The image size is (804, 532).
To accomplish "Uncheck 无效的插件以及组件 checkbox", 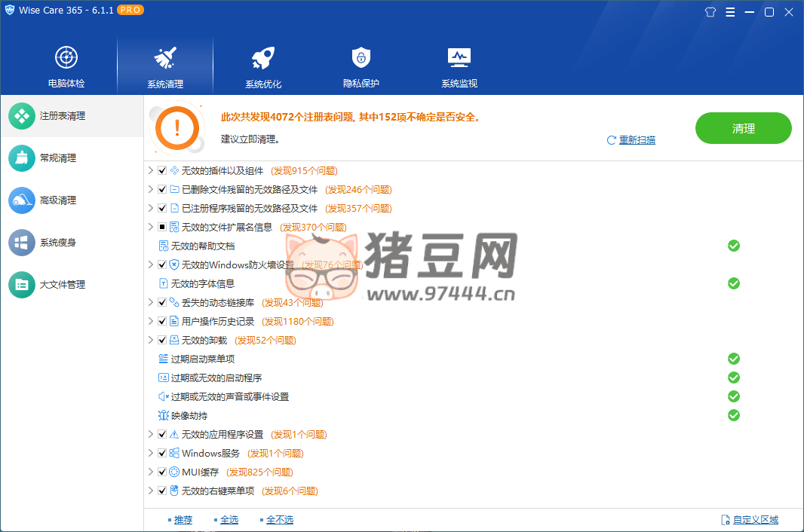I will click(x=162, y=171).
